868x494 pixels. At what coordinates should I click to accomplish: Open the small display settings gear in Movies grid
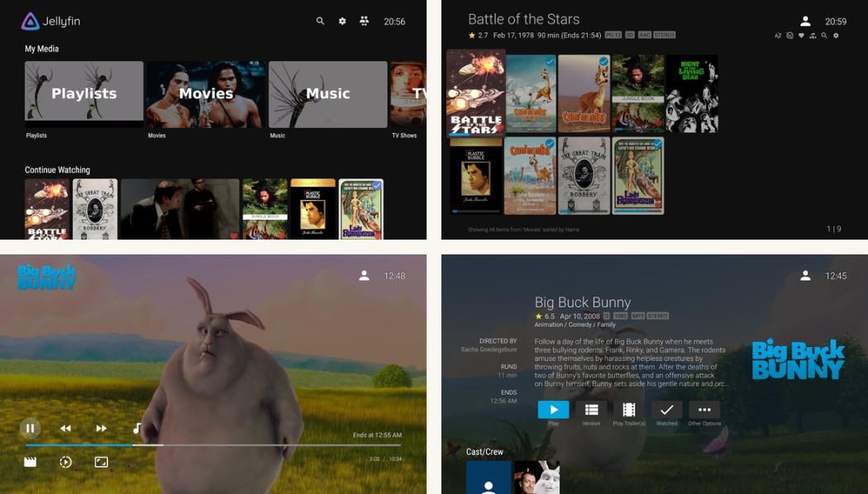click(x=836, y=36)
